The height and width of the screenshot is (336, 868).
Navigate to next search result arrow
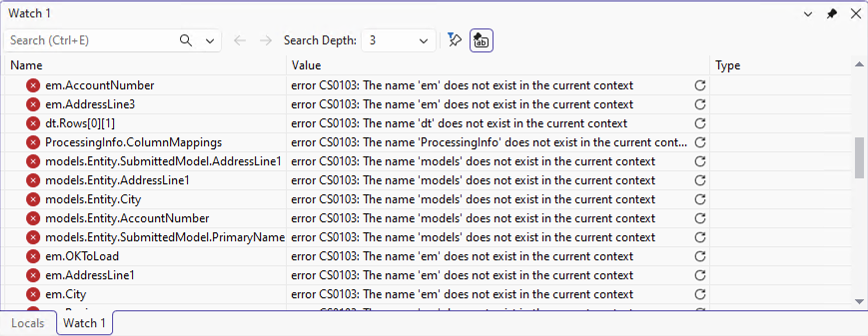(266, 40)
